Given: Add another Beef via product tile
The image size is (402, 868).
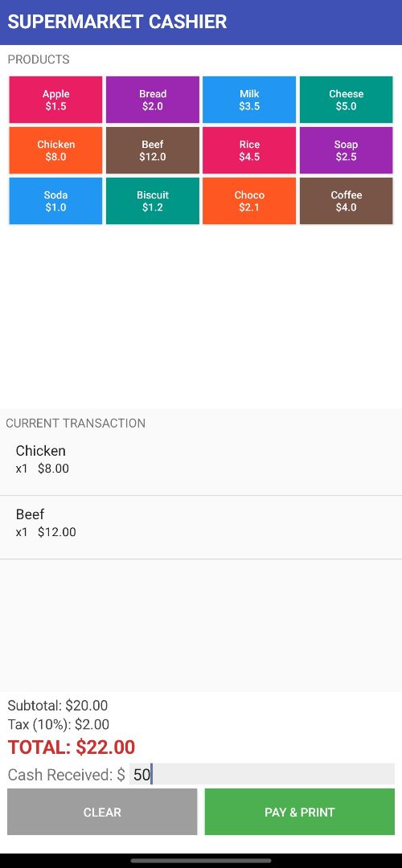Looking at the screenshot, I should coord(152,150).
